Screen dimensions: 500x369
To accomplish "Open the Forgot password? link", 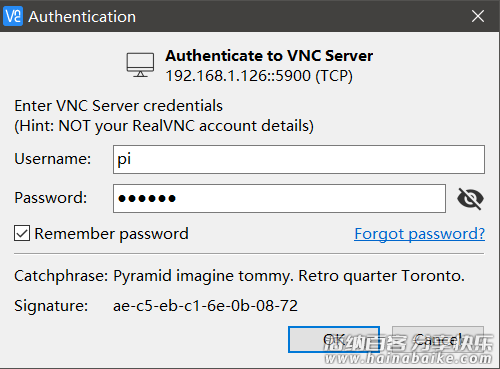I will point(419,234).
